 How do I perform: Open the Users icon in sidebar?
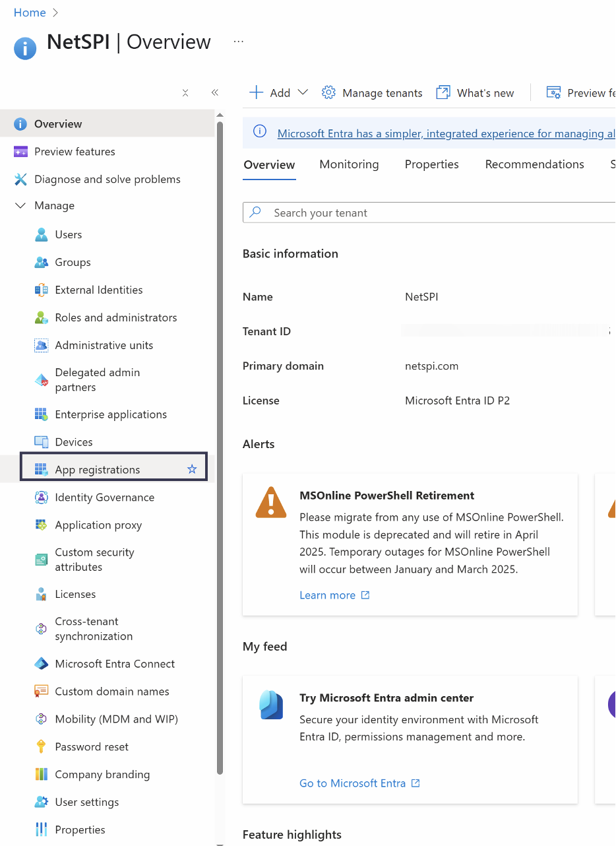point(42,235)
